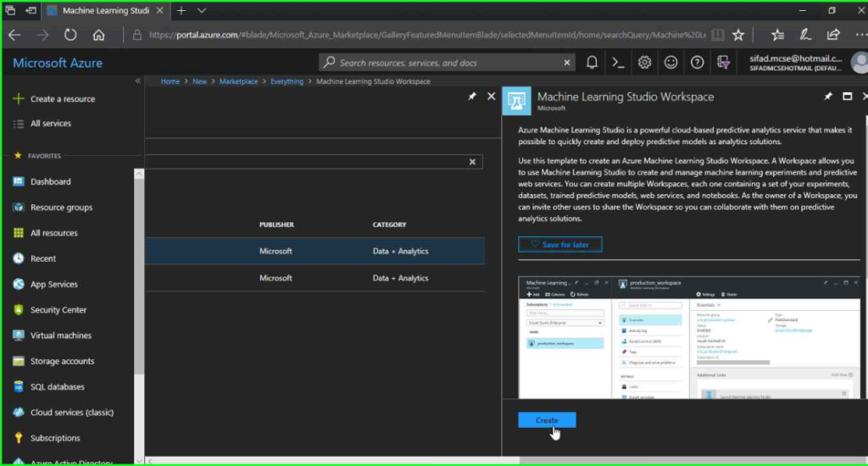Click the Azure search resources field

tap(448, 63)
